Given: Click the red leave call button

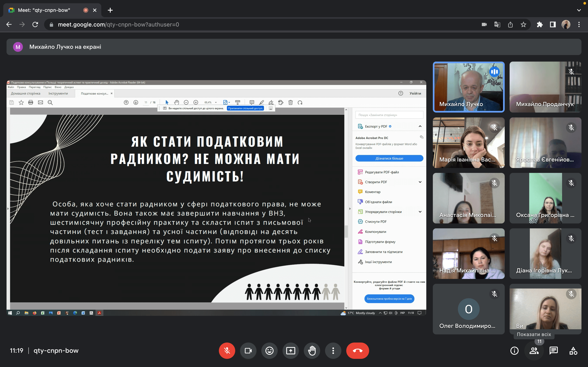Looking at the screenshot, I should click(357, 350).
